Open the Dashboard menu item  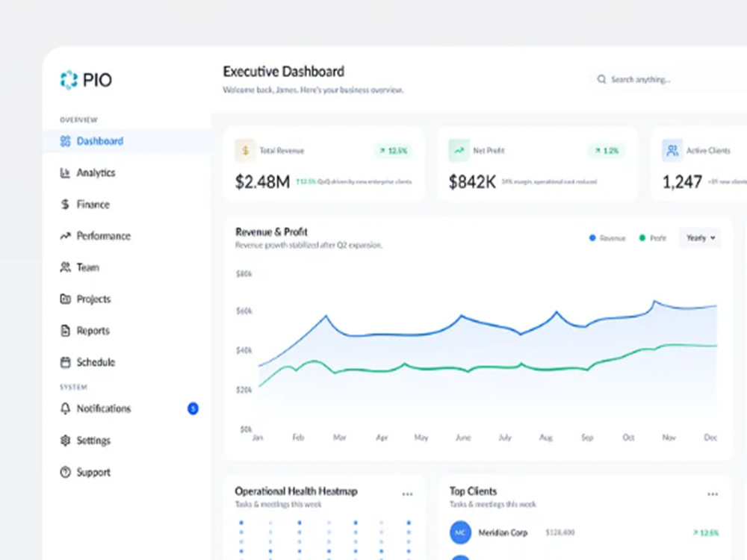click(x=127, y=141)
